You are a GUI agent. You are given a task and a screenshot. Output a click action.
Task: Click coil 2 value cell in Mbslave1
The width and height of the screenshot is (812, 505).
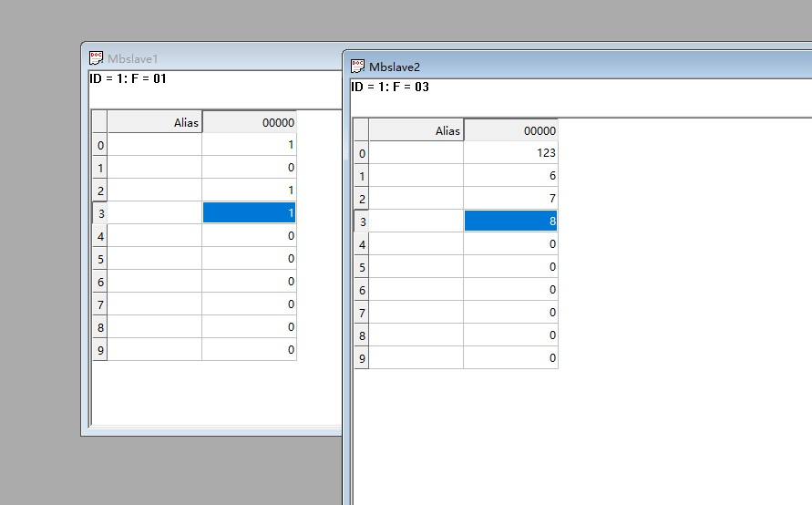coord(249,191)
